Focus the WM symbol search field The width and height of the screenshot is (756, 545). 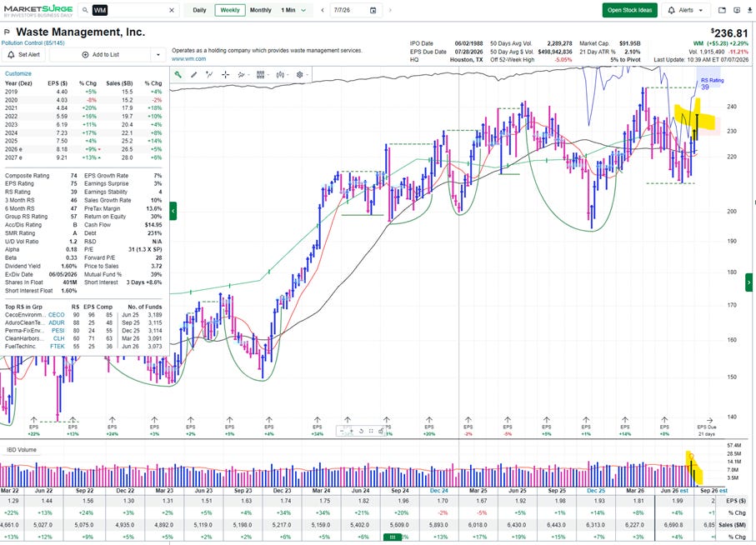[x=128, y=10]
